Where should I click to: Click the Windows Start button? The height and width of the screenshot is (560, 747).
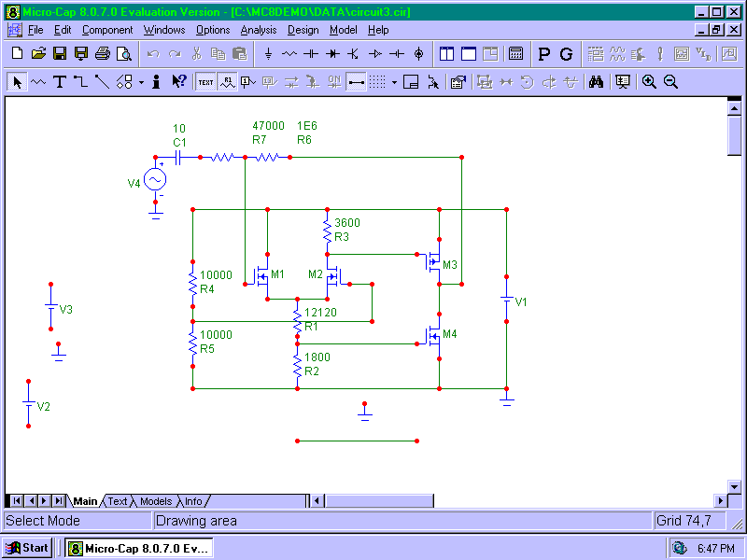[27, 548]
